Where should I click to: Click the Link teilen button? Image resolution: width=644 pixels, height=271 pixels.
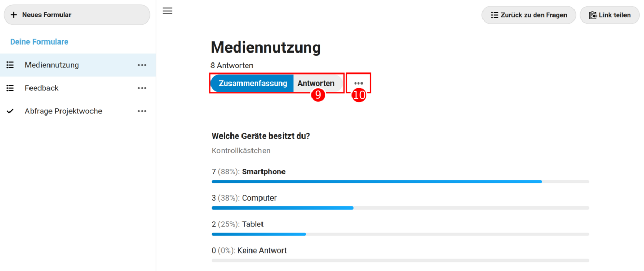(610, 15)
